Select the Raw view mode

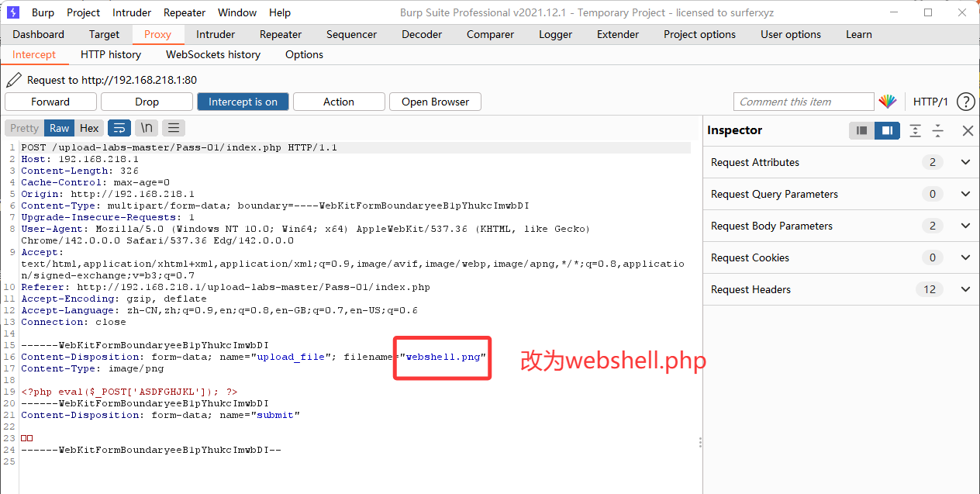59,128
